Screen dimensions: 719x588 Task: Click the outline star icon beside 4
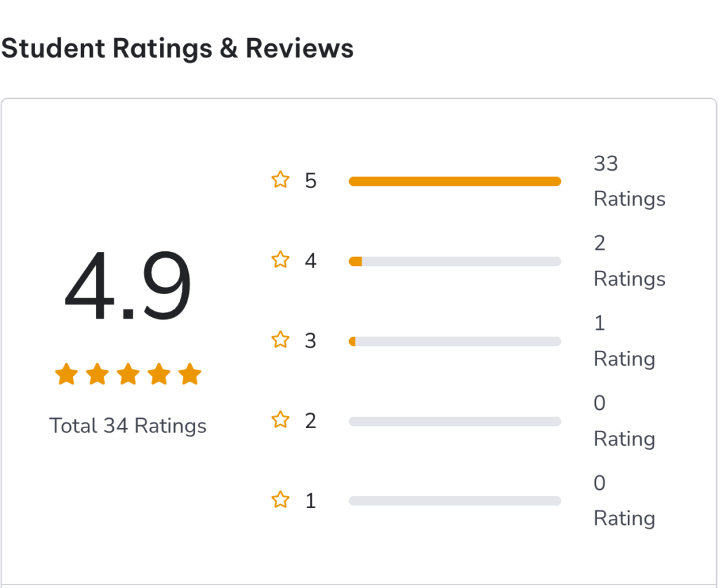tap(280, 260)
